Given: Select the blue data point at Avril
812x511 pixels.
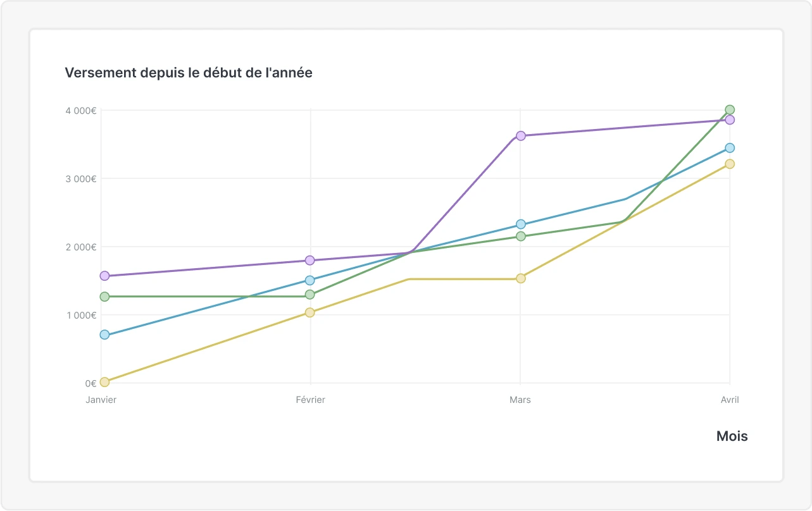Looking at the screenshot, I should click(730, 148).
